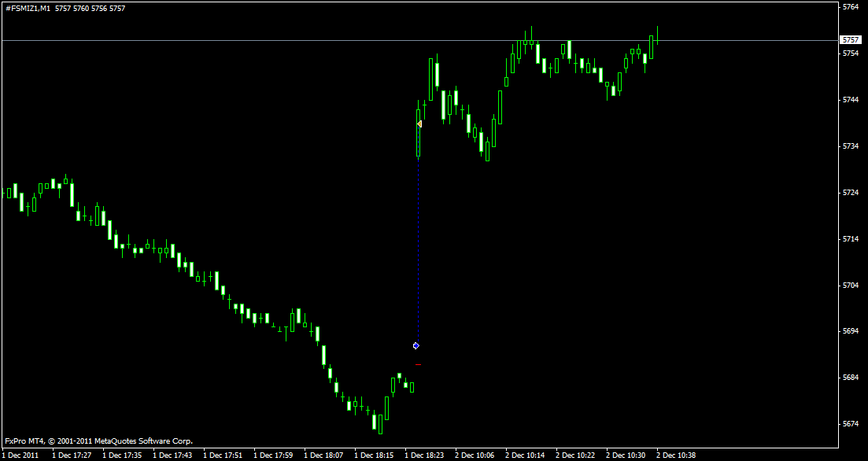The image size is (868, 461).
Task: Click the '2 Dec 10:22' time axis label
Action: click(576, 455)
